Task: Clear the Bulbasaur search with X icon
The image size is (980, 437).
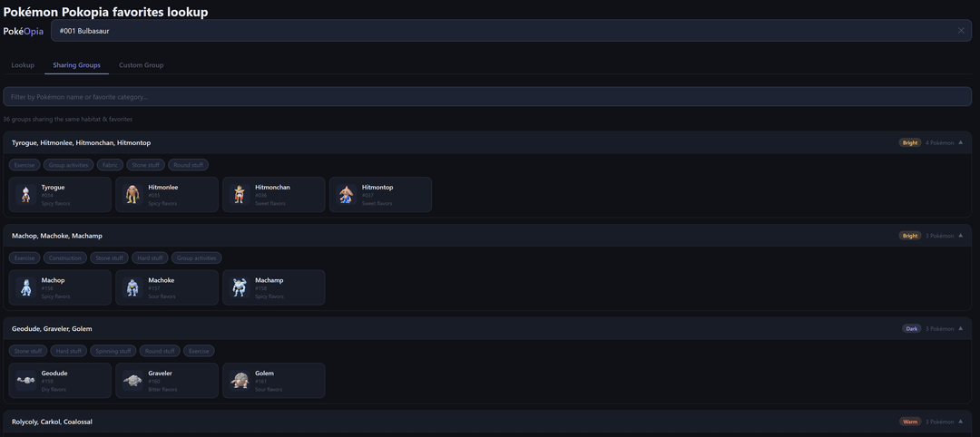Action: pos(961,31)
